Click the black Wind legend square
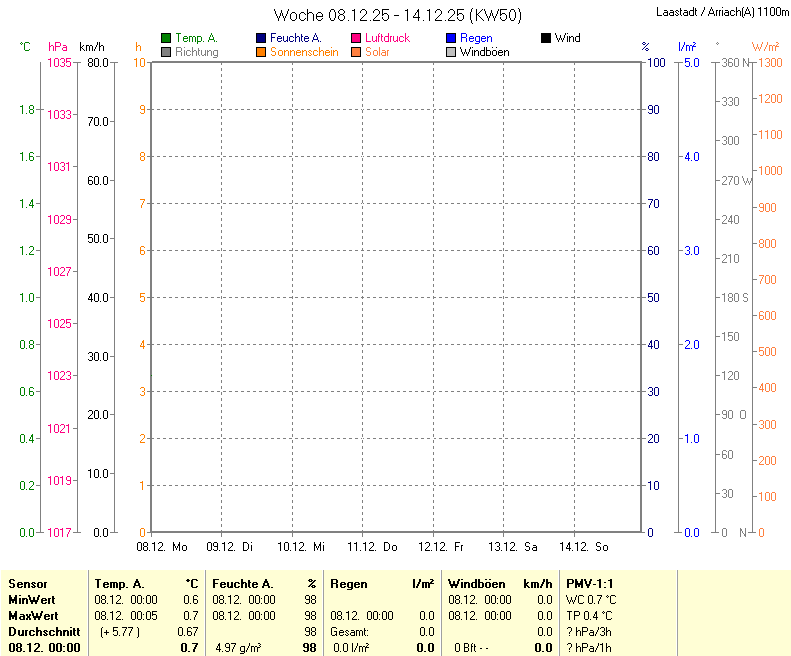This screenshot has width=791, height=656. pyautogui.click(x=546, y=38)
